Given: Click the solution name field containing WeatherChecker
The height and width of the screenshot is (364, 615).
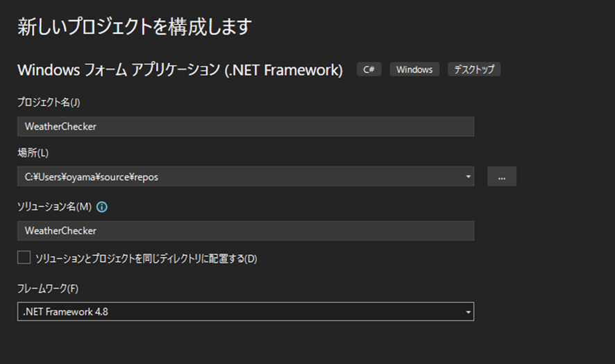Looking at the screenshot, I should 246,231.
